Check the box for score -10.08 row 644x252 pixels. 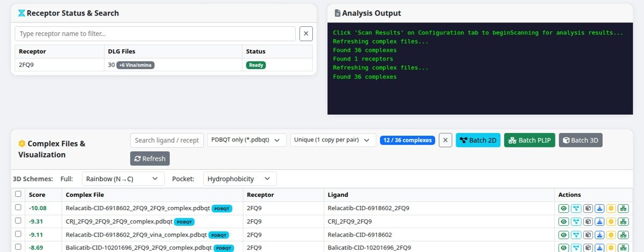[18, 207]
